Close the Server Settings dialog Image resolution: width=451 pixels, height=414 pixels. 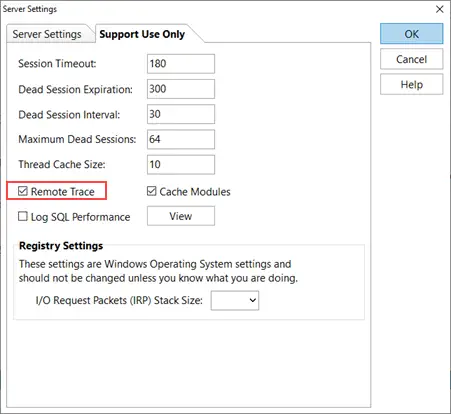tap(440, 9)
